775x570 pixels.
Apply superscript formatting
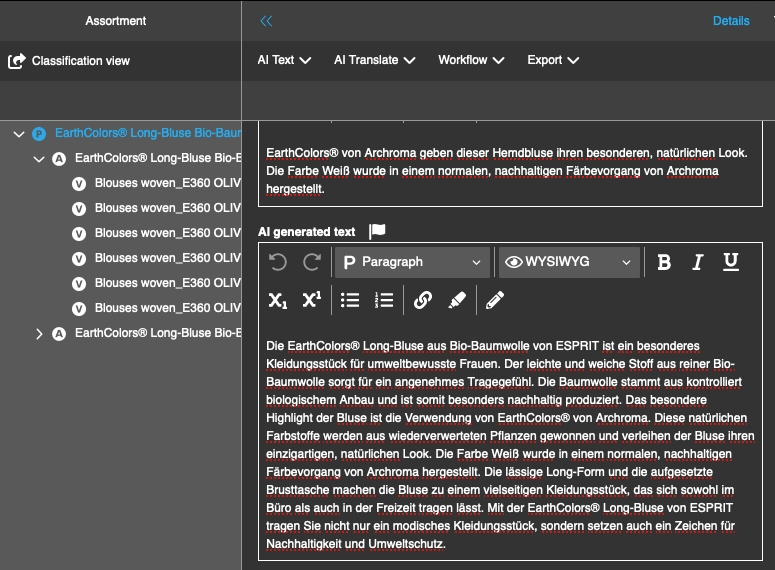coord(312,299)
